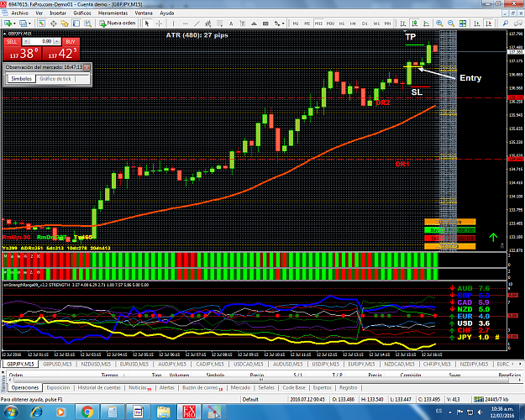525x420 pixels.
Task: Switch timeframe to M1
Action: coord(296,24)
